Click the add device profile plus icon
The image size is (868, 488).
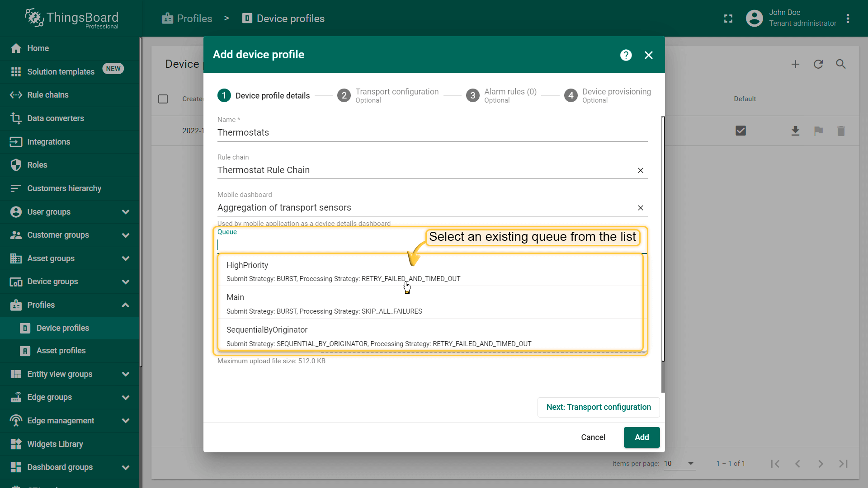click(795, 65)
